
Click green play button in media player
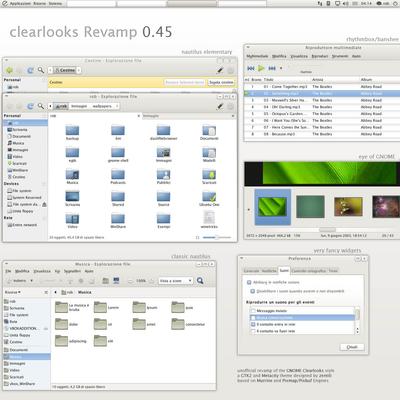point(261,68)
